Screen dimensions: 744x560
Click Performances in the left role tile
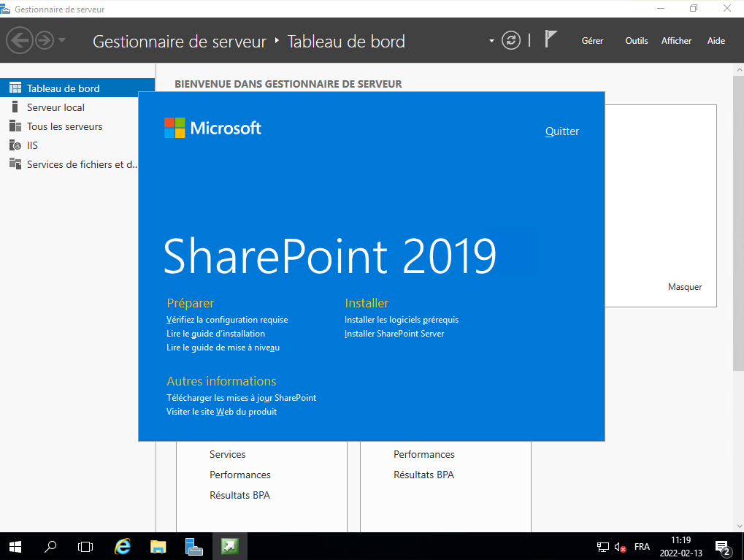pos(239,475)
